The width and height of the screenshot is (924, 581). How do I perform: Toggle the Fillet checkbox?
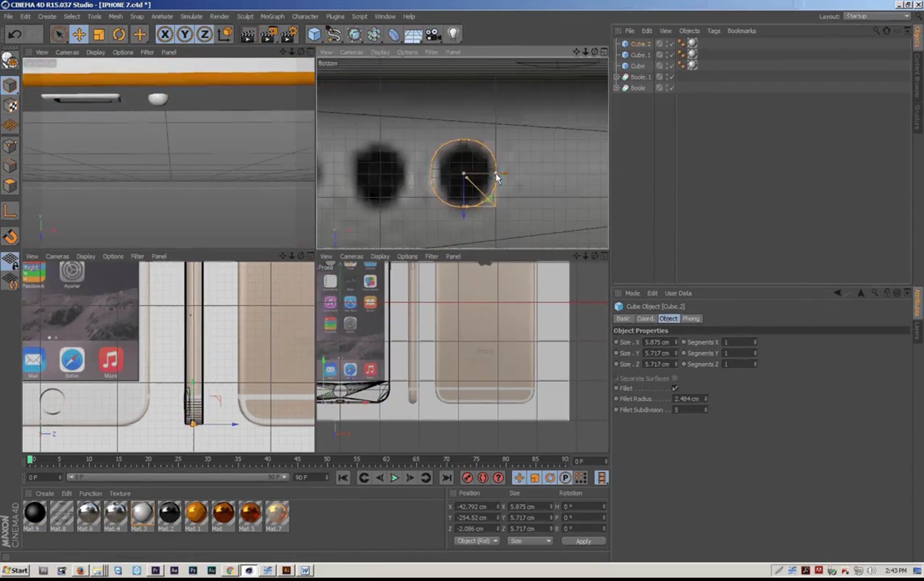pyautogui.click(x=675, y=388)
